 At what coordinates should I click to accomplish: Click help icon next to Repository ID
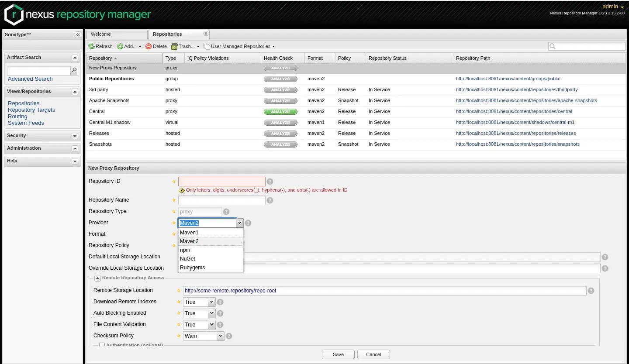pos(270,182)
